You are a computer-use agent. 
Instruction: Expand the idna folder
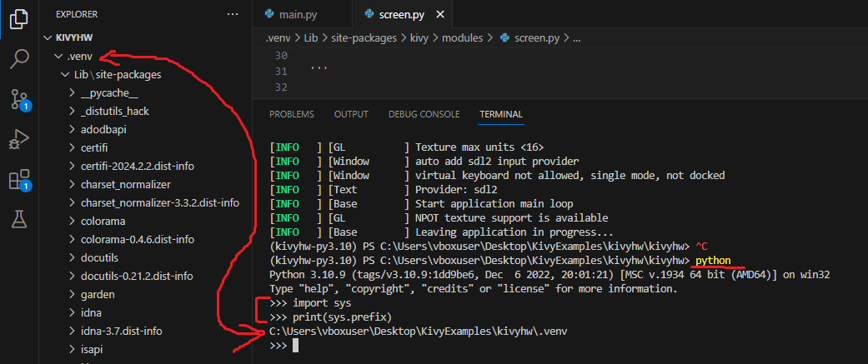(x=72, y=312)
